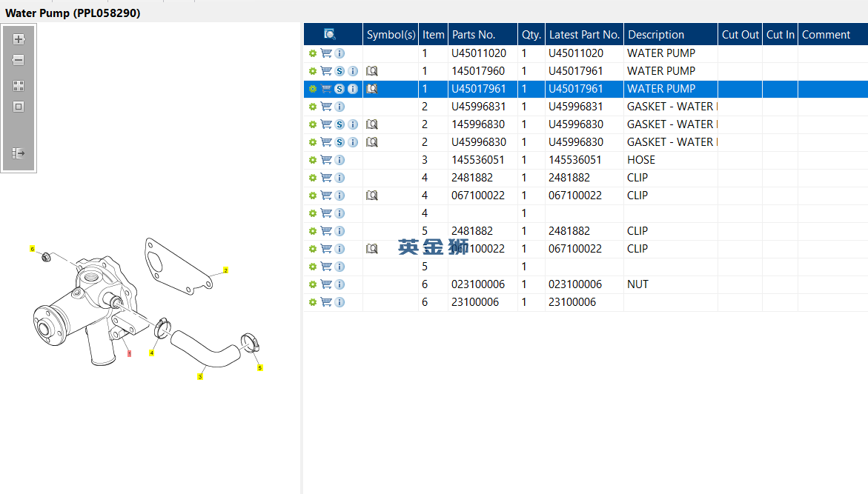This screenshot has width=868, height=494.
Task: Click the four-square grid view icon
Action: click(19, 86)
